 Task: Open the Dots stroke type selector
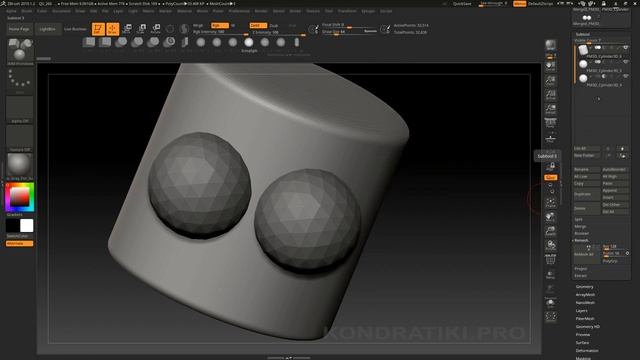tap(20, 80)
